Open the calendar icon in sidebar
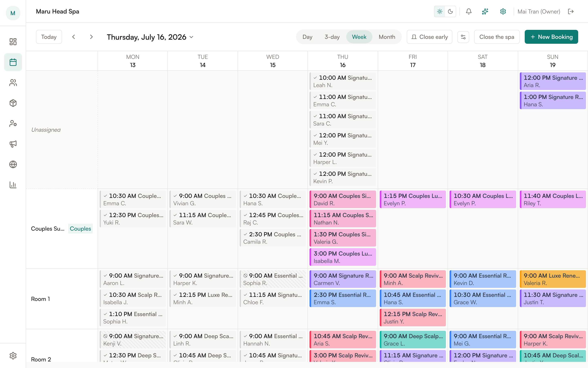 tap(13, 62)
